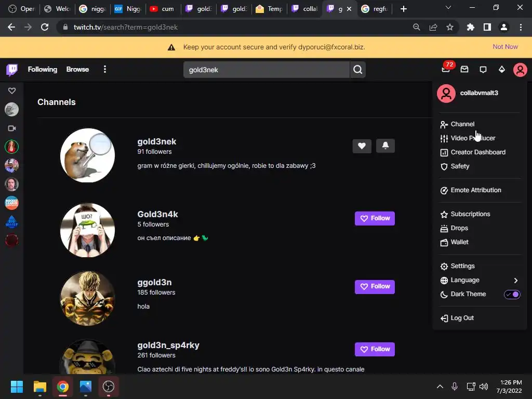Toggle notifications bell for gold3nek
This screenshot has width=532, height=399.
(x=385, y=146)
